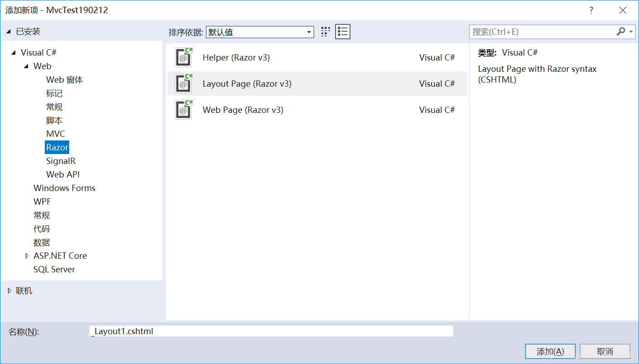Click the 取消 button
The width and height of the screenshot is (639, 364).
coord(605,351)
